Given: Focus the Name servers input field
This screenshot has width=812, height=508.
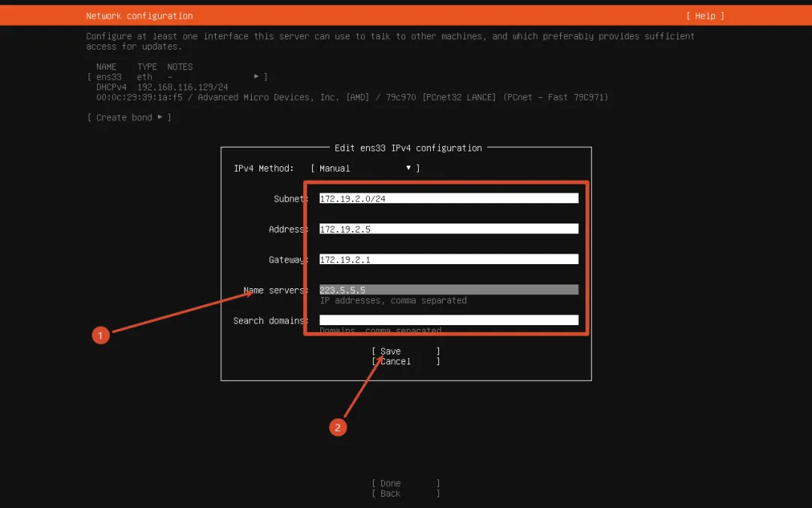Looking at the screenshot, I should coord(448,290).
